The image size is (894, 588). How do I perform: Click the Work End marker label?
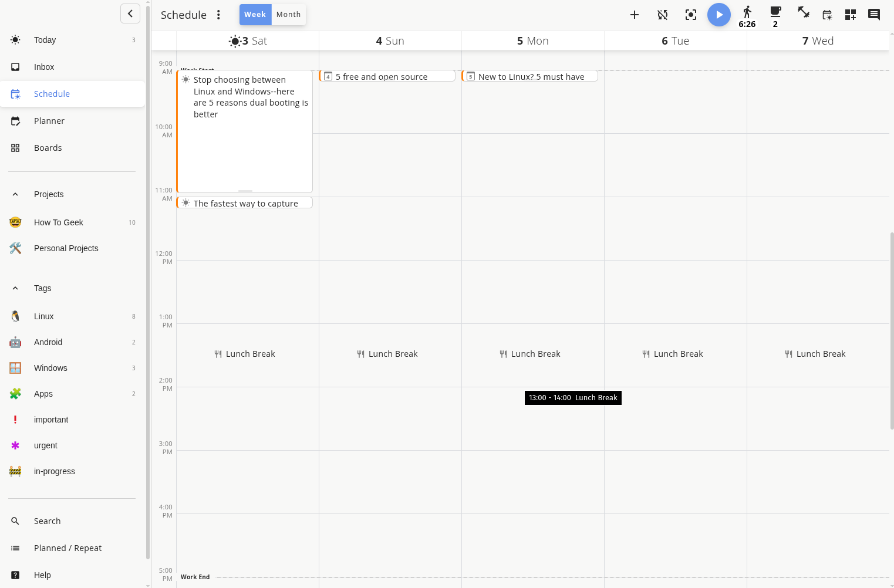tap(195, 577)
